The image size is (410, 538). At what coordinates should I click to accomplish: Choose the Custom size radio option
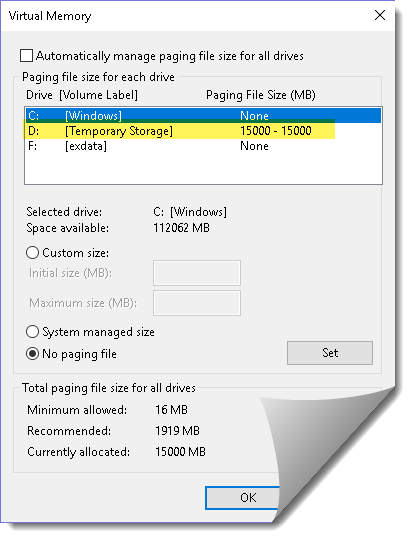[32, 253]
